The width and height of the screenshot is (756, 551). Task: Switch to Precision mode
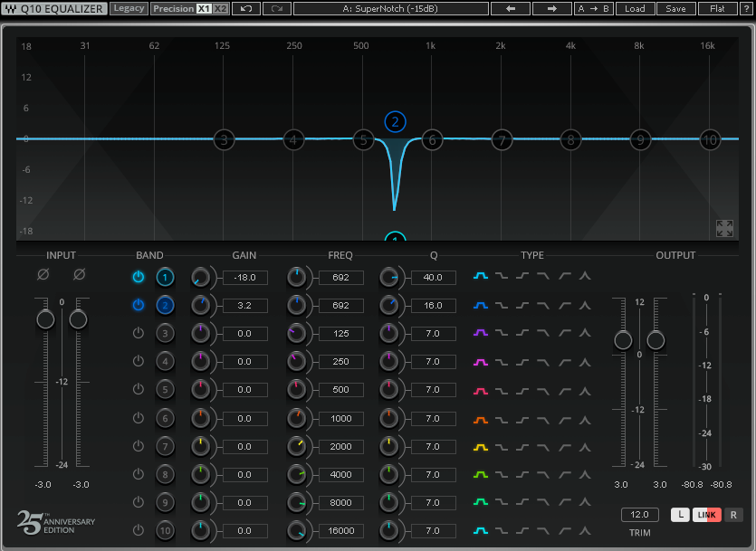point(174,9)
